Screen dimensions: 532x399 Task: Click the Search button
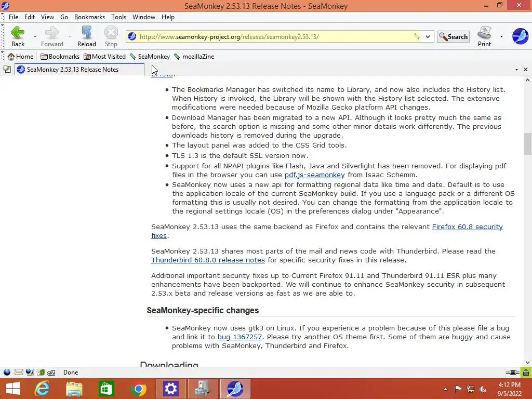tap(453, 37)
